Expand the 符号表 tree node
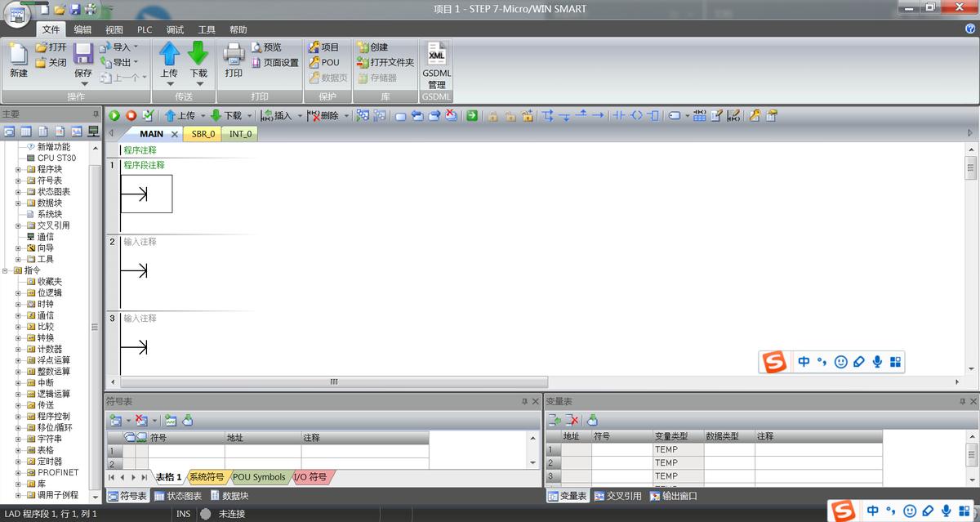The width and height of the screenshot is (980, 522). click(18, 181)
